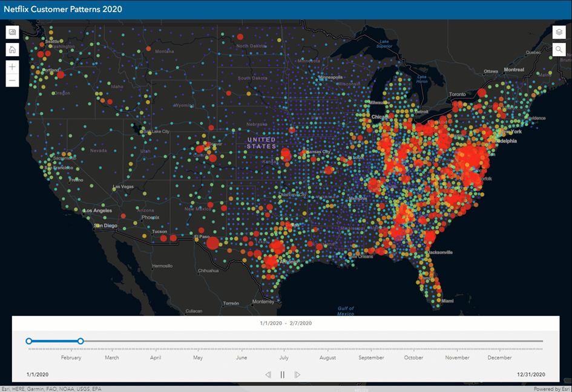This screenshot has height=392, width=572.
Task: Click the Salt Lake City label
Action: [x=157, y=131]
